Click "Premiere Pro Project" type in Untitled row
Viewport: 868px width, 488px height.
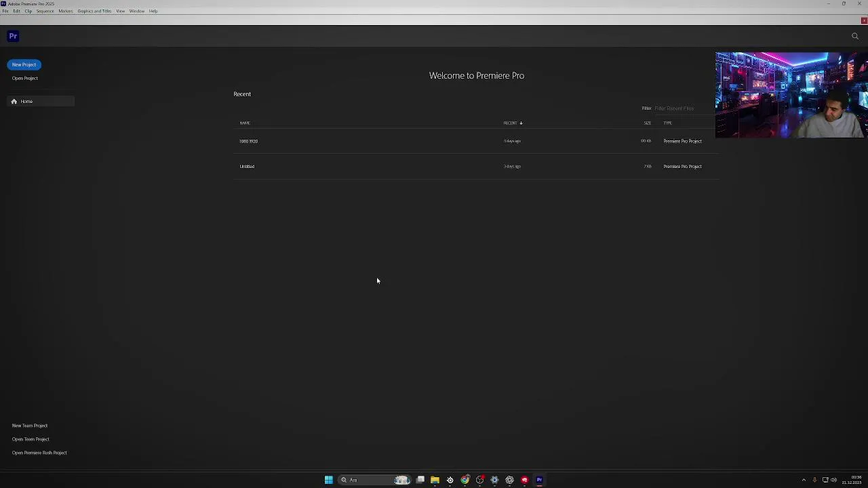(683, 166)
